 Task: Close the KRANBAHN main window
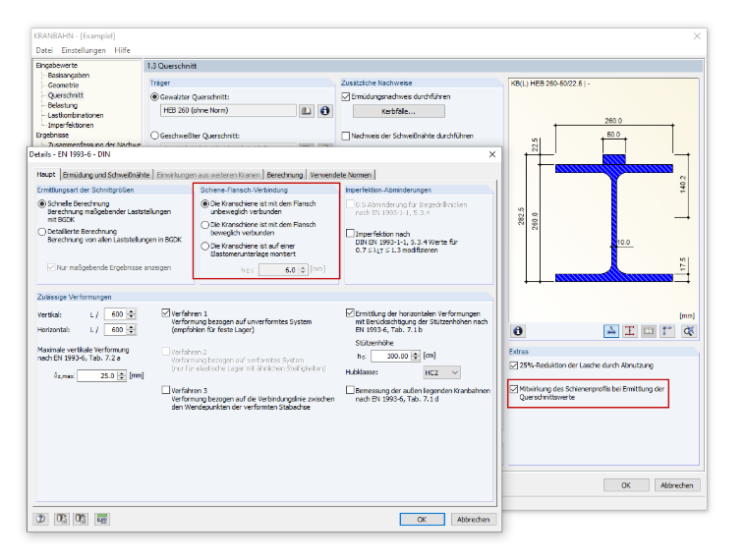tap(697, 36)
